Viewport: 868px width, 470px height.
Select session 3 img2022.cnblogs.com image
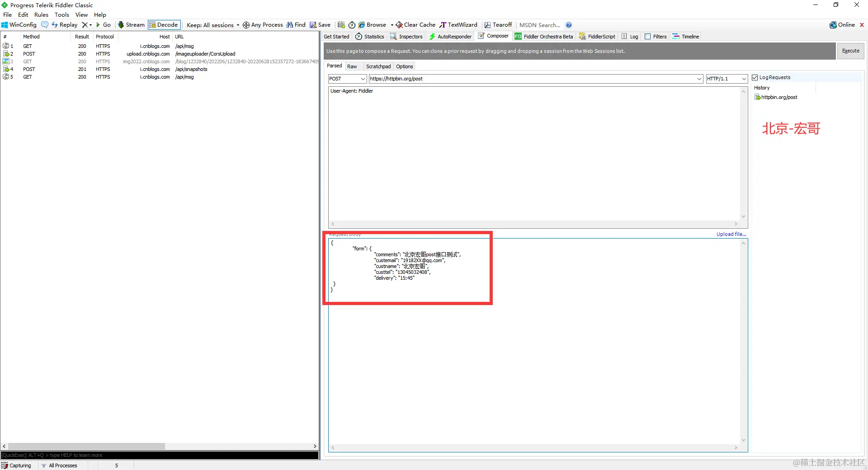[x=160, y=61]
